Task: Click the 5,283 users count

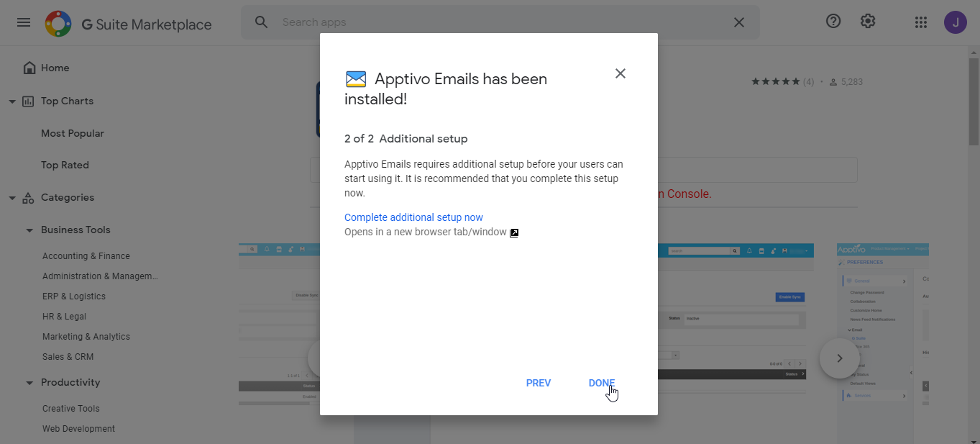Action: pyautogui.click(x=846, y=82)
